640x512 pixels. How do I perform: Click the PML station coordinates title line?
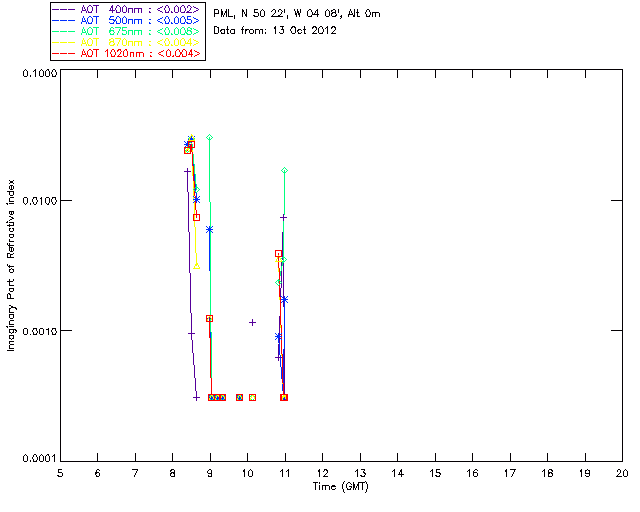point(297,14)
